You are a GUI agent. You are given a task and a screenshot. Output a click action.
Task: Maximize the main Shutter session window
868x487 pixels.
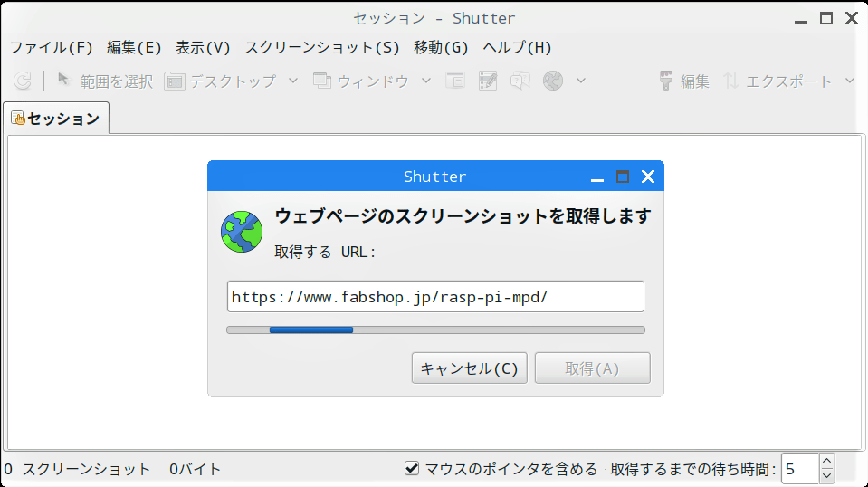point(826,18)
